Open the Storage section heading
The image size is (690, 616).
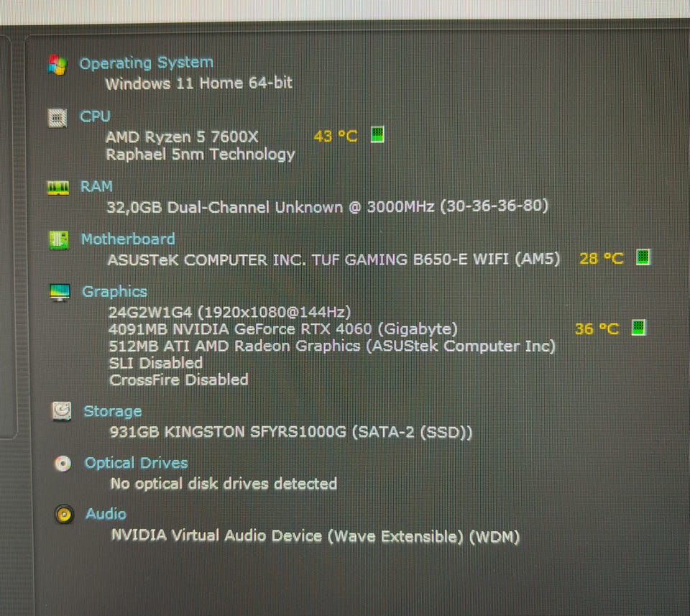pos(113,411)
